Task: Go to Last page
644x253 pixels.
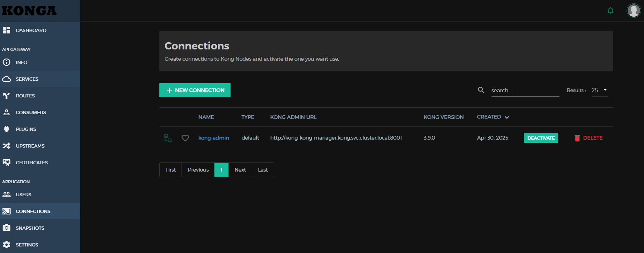Action: (x=263, y=170)
